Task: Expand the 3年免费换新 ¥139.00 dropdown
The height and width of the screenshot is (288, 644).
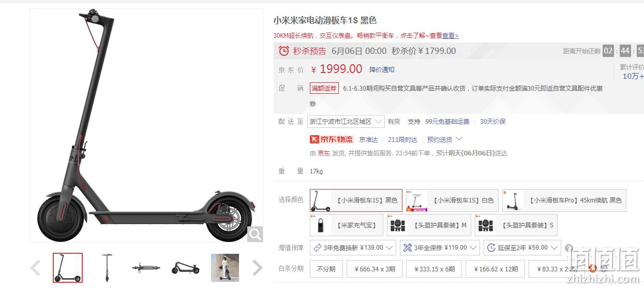Action: tap(353, 248)
